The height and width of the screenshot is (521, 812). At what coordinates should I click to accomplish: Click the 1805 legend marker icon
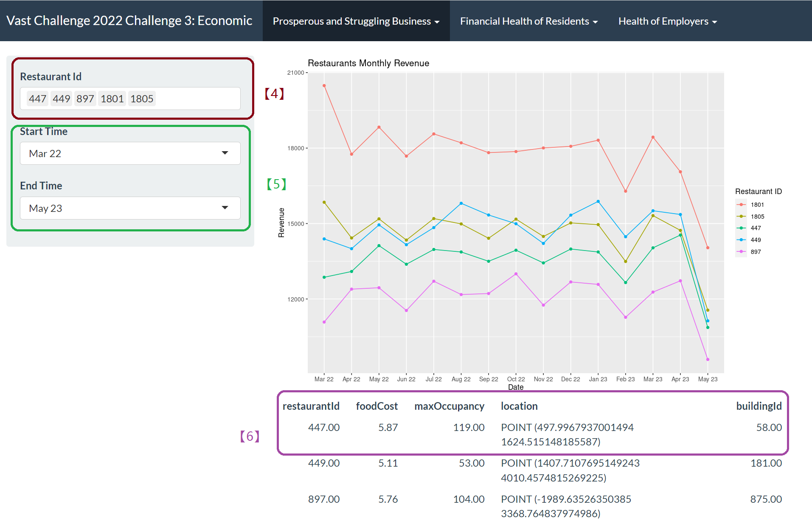tap(741, 217)
